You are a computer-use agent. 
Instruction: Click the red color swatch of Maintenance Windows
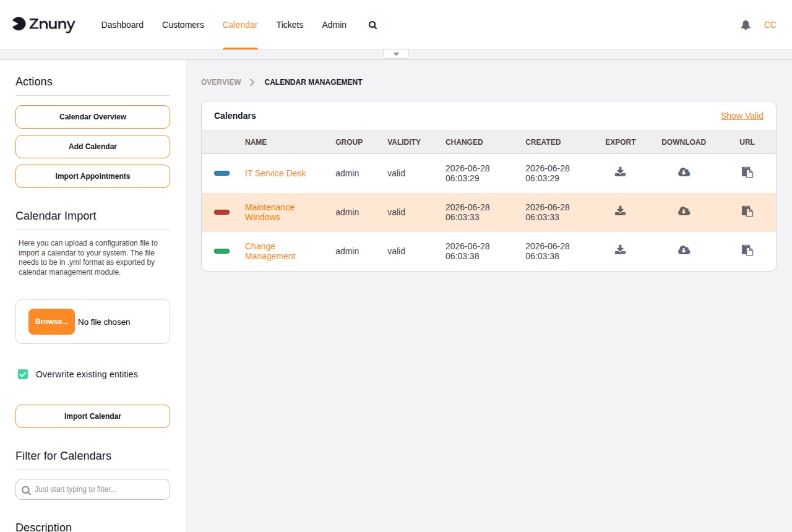(x=222, y=212)
